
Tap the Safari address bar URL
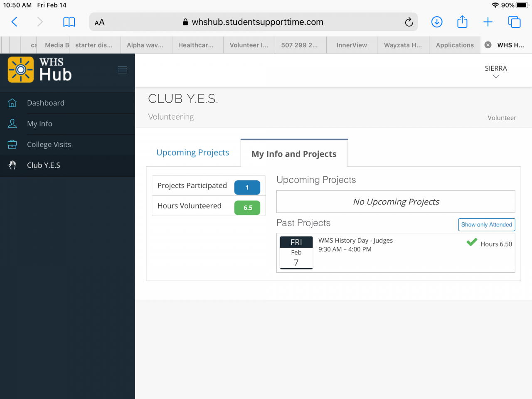257,22
